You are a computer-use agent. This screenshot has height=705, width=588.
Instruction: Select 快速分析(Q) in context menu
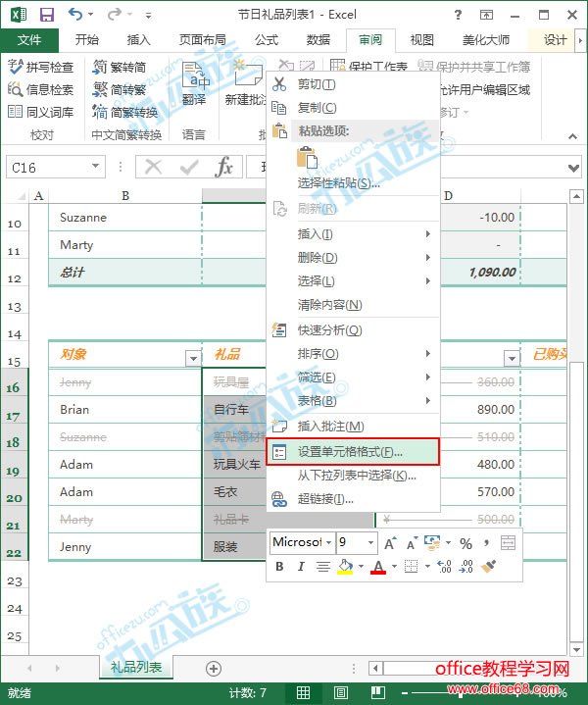click(353, 330)
